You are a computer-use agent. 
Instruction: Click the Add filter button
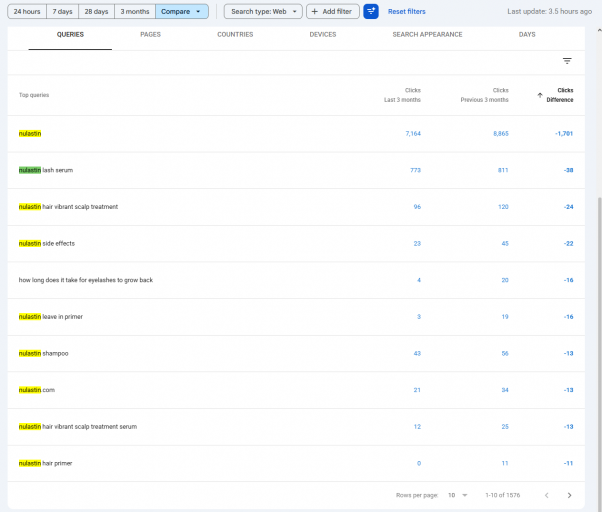click(332, 12)
